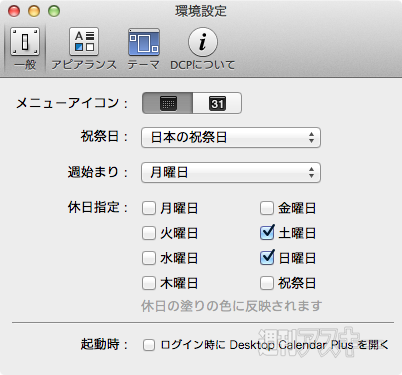
Task: Enable ログイン時に Desktop Calendar Plus を開く
Action: (x=149, y=345)
